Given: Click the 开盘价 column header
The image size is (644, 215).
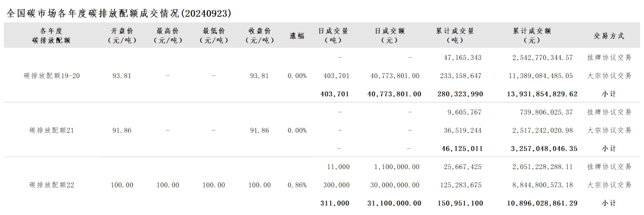Looking at the screenshot, I should tap(122, 36).
